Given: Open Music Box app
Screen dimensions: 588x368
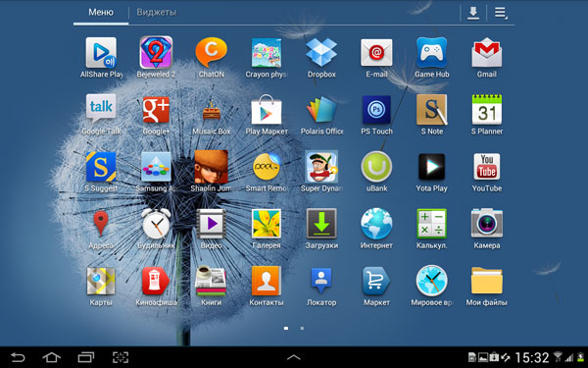Looking at the screenshot, I should (211, 110).
